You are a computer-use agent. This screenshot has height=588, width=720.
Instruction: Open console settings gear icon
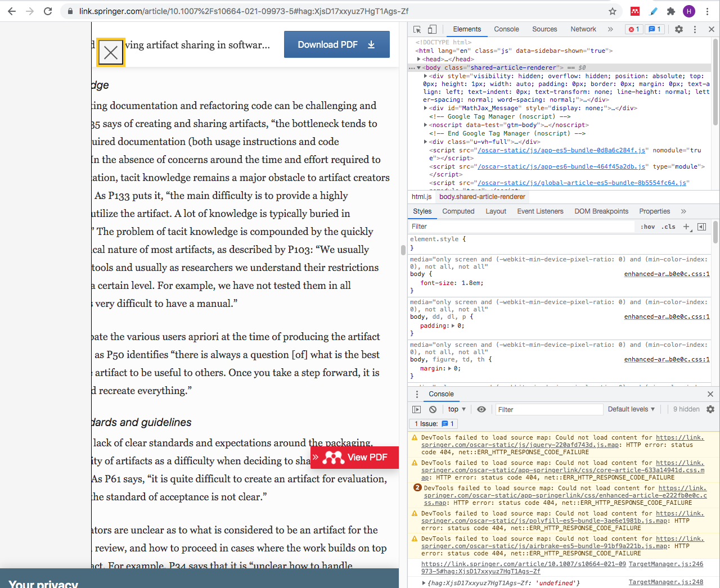pos(710,409)
